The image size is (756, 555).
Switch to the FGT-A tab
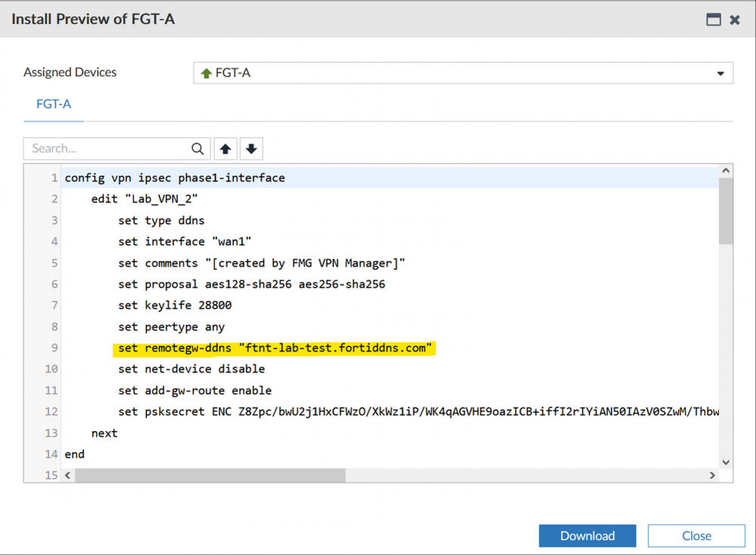click(54, 104)
